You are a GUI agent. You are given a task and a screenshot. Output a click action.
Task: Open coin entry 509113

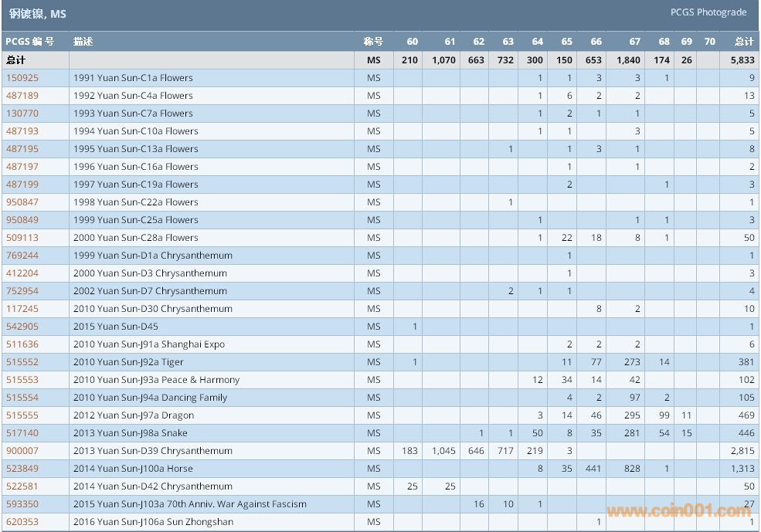pos(22,238)
